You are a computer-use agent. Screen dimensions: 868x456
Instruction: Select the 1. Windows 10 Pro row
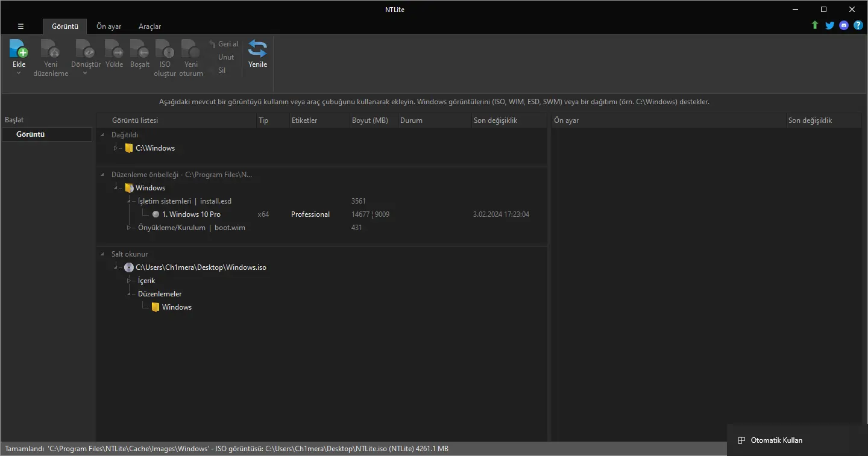[321, 214]
